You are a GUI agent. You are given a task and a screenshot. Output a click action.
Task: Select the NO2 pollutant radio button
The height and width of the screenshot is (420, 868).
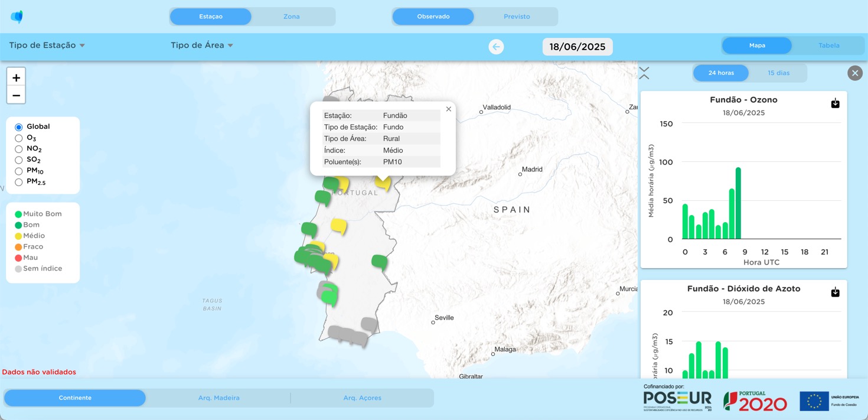(19, 149)
